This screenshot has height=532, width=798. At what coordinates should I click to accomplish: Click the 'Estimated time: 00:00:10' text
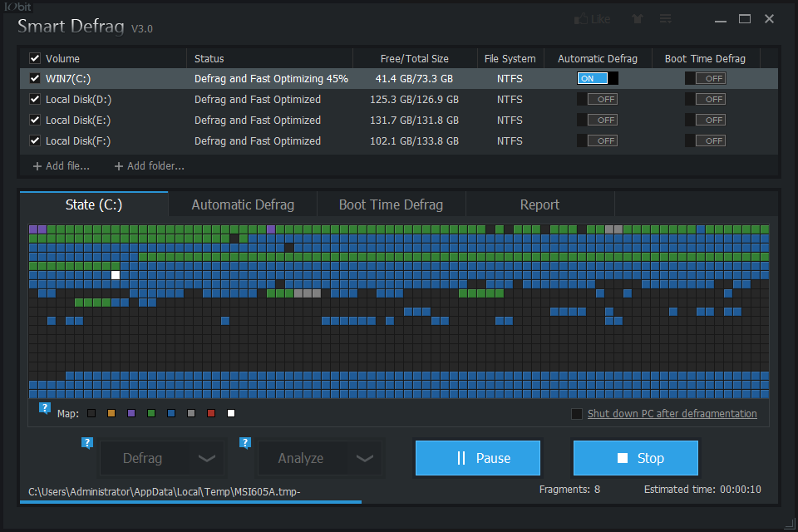click(x=703, y=490)
